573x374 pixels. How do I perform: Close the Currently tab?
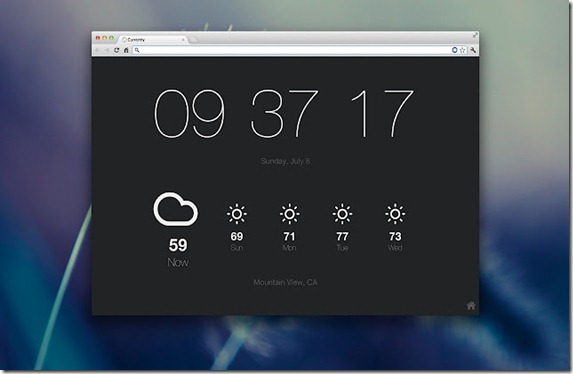[183, 39]
